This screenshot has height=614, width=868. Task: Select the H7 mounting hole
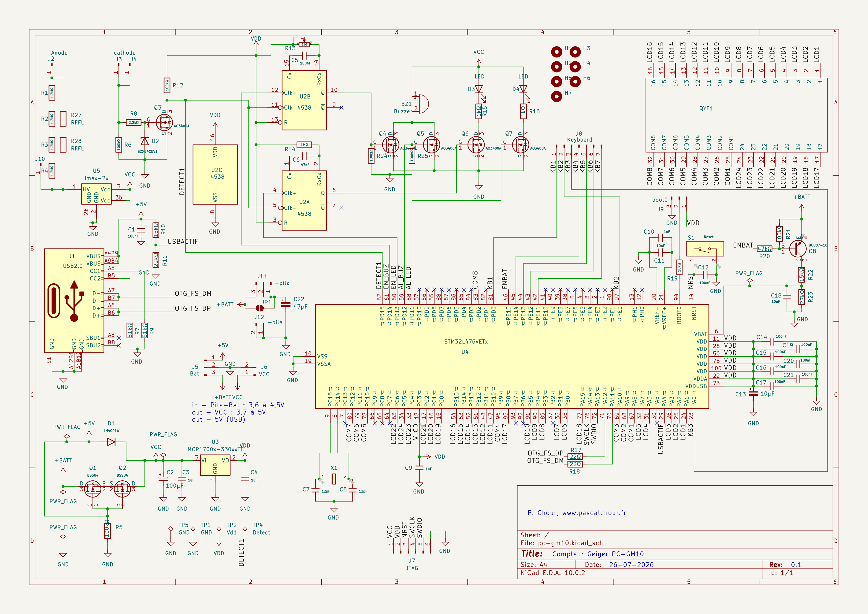click(557, 97)
